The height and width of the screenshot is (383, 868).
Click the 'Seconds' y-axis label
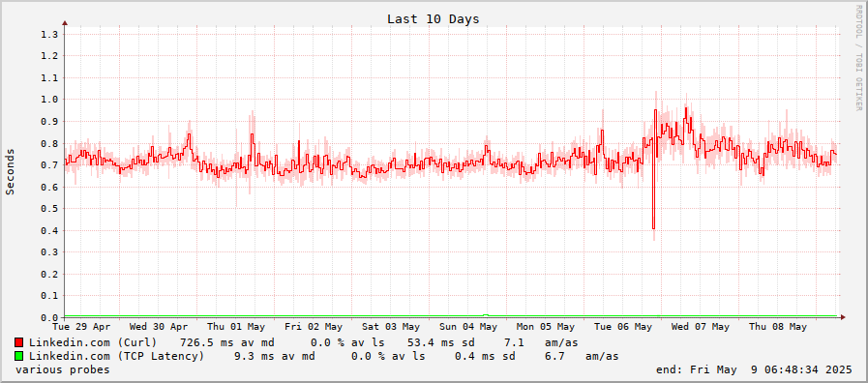click(x=10, y=171)
